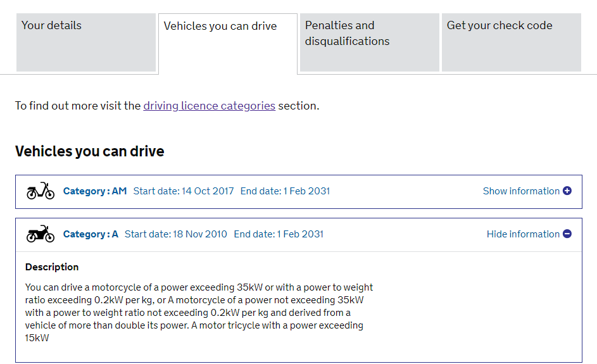
Task: Click Category A start date 18 Nov 2010
Action: click(176, 234)
